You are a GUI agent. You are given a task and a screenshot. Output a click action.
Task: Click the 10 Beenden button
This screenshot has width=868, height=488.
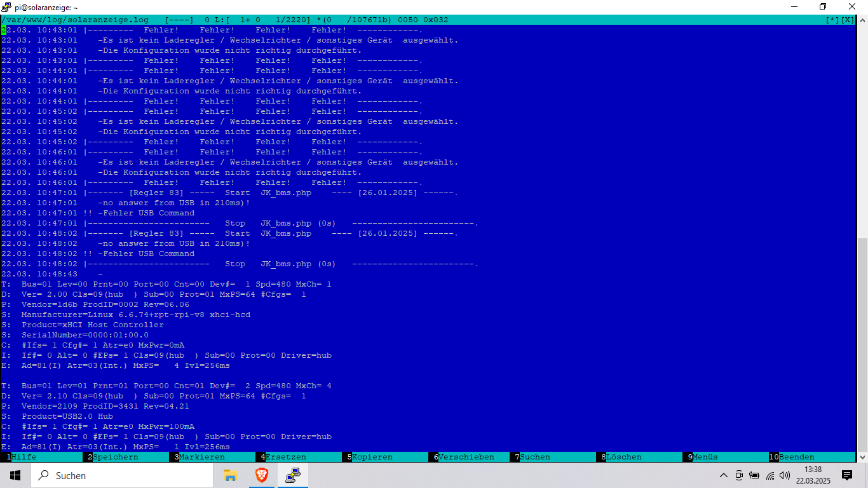pyautogui.click(x=796, y=457)
